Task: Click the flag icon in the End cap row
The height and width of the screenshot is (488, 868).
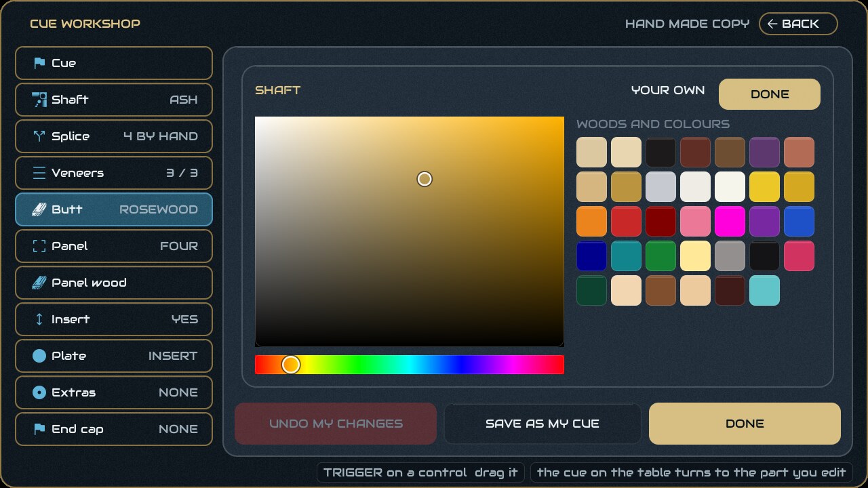Action: (39, 429)
